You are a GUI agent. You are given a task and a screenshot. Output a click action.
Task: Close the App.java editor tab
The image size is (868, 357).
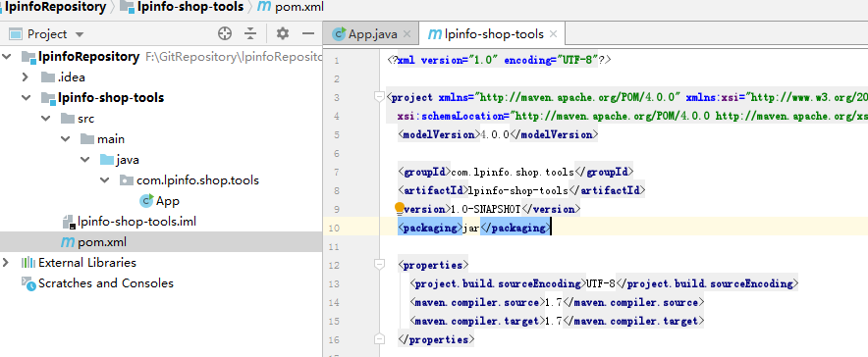point(407,34)
